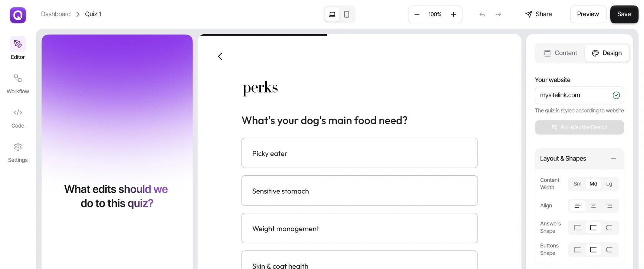Zoom out with the minus icon
The image size is (644, 269).
coord(417,14)
